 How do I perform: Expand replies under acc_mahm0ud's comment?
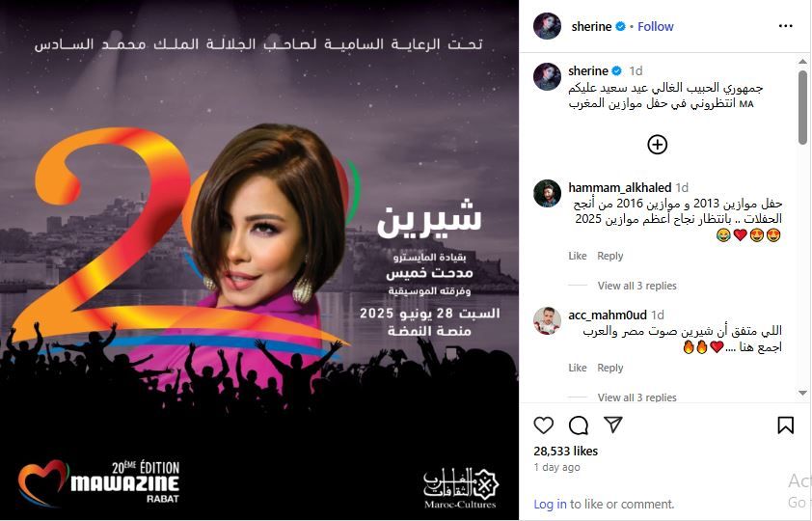[x=636, y=398]
